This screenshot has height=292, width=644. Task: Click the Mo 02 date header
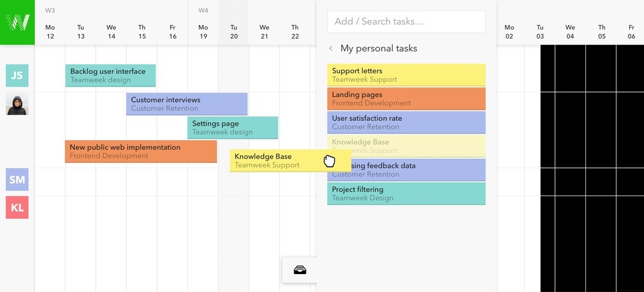509,32
